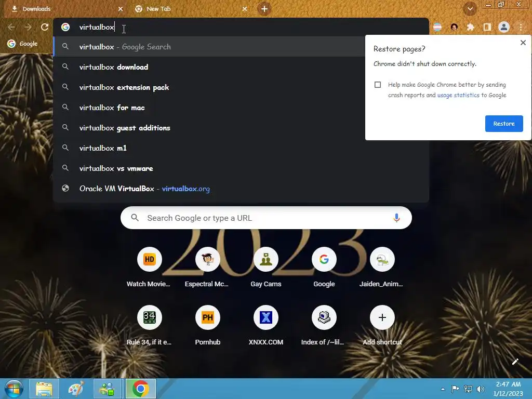Focus the address bar containing virtualbox

coord(241,27)
